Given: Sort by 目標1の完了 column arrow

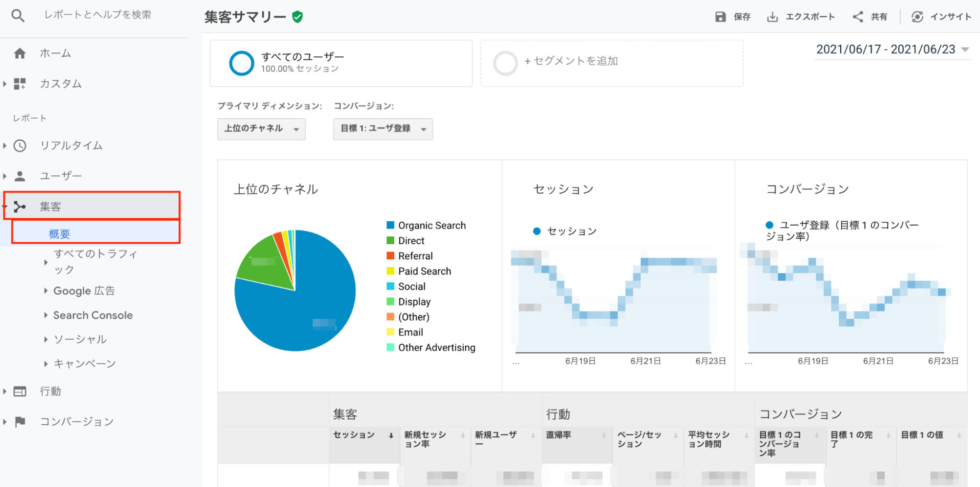Looking at the screenshot, I should point(888,436).
